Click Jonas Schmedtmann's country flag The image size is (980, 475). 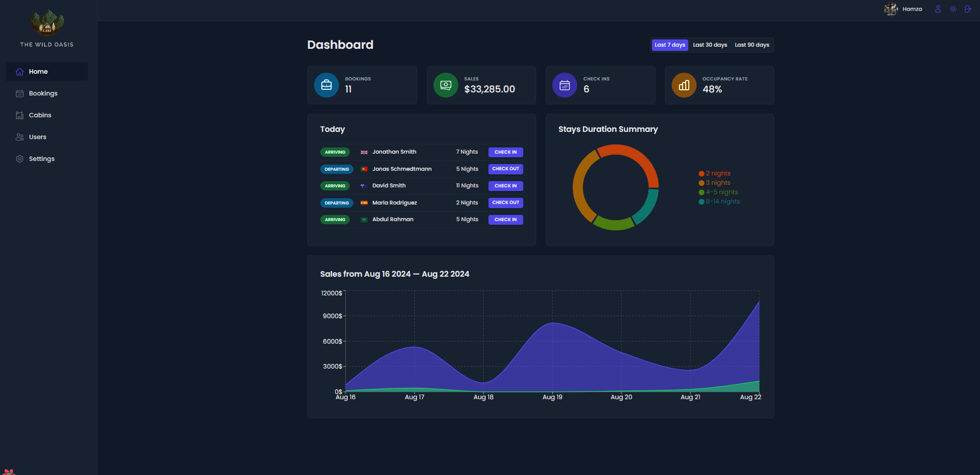click(364, 169)
